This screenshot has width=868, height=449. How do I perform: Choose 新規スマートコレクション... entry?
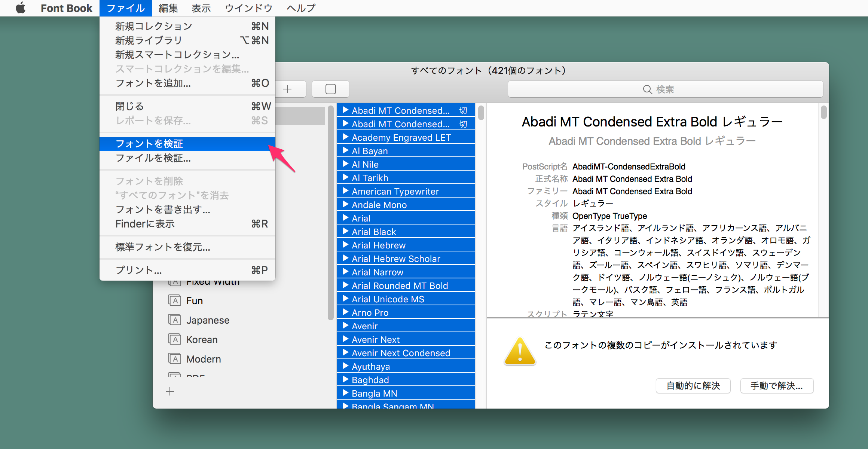point(187,55)
